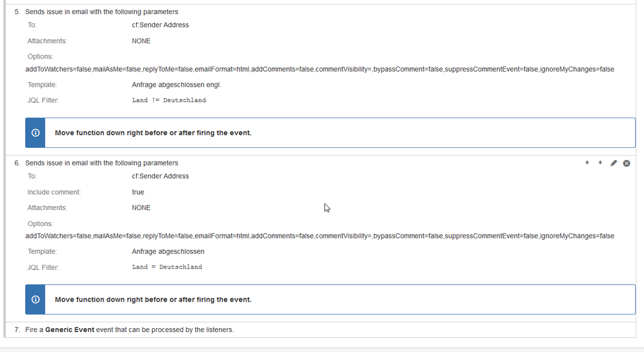
Task: Click the Attachments 'NONE' value in function 6
Action: point(141,208)
